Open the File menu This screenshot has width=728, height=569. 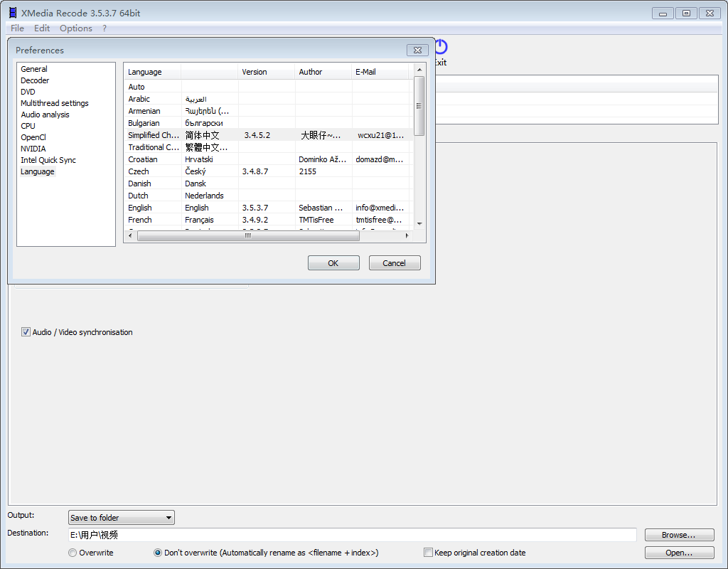[x=17, y=28]
